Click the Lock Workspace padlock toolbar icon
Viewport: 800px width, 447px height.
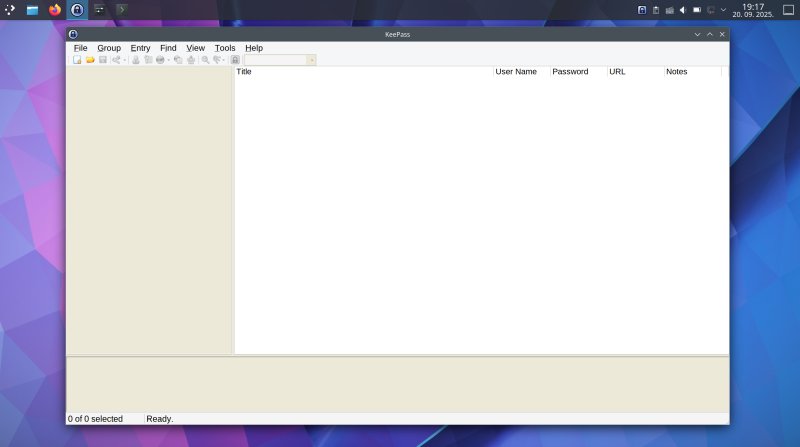coord(235,60)
